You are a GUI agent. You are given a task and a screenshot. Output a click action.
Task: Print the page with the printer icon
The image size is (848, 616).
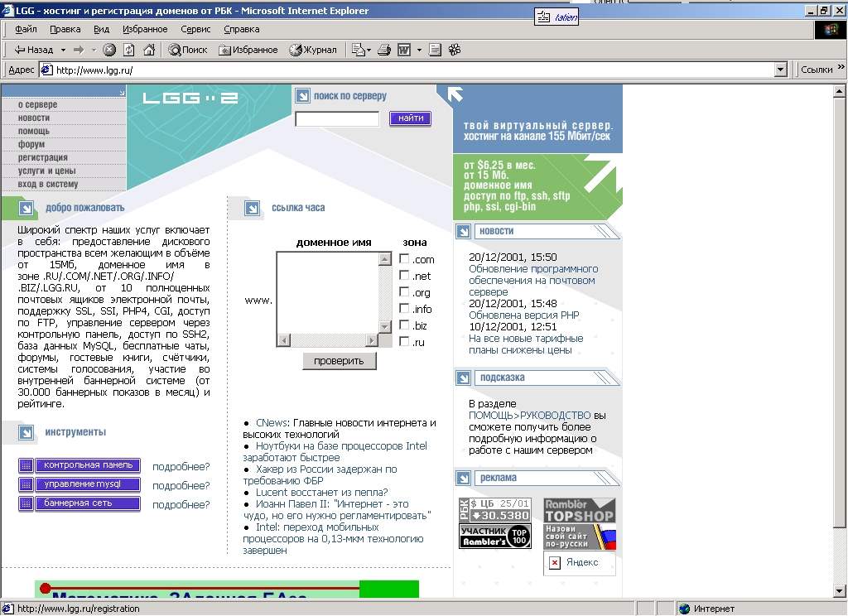pyautogui.click(x=384, y=51)
